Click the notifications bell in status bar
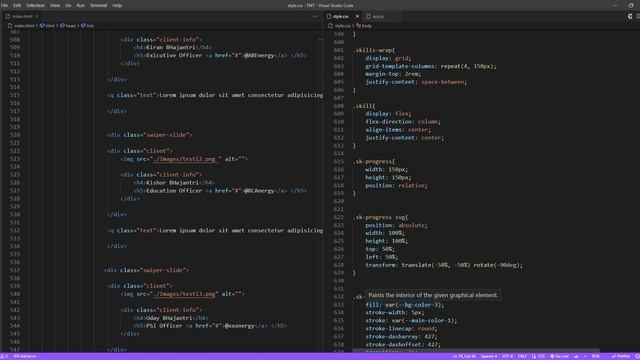The height and width of the screenshot is (360, 640). 637,356
